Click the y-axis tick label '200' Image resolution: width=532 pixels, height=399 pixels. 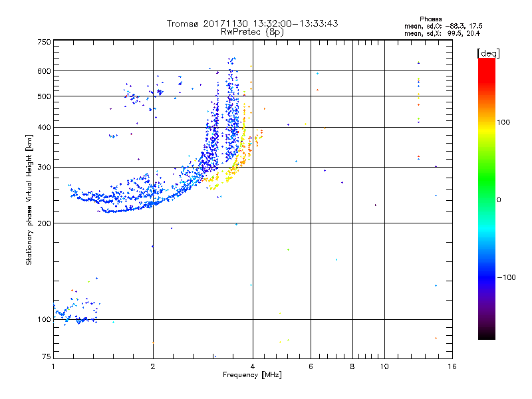point(44,223)
